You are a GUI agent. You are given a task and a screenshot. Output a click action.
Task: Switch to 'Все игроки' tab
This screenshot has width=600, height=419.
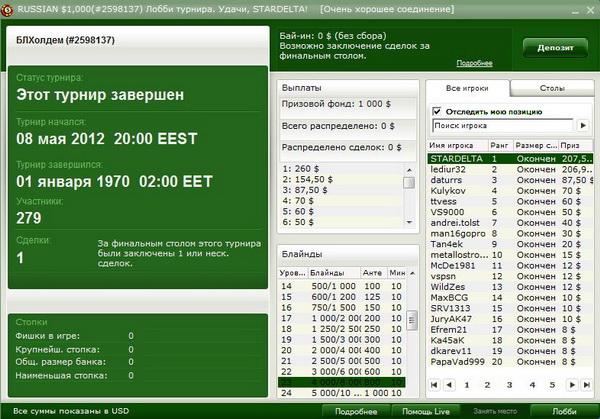(467, 88)
